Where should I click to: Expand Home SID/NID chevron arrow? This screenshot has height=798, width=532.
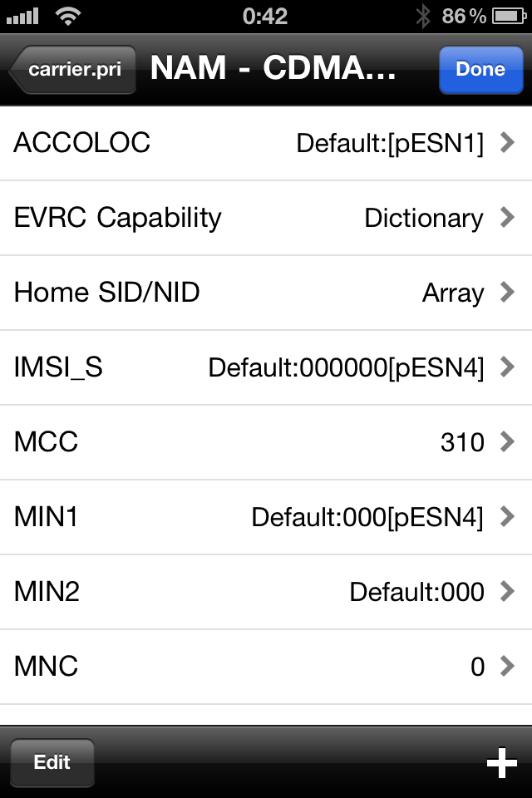coord(507,292)
